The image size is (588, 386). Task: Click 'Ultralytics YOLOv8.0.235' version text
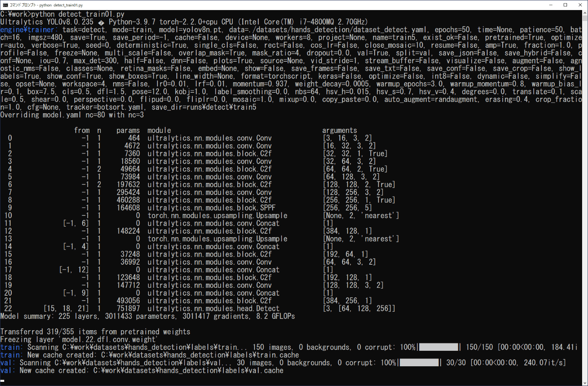click(47, 22)
